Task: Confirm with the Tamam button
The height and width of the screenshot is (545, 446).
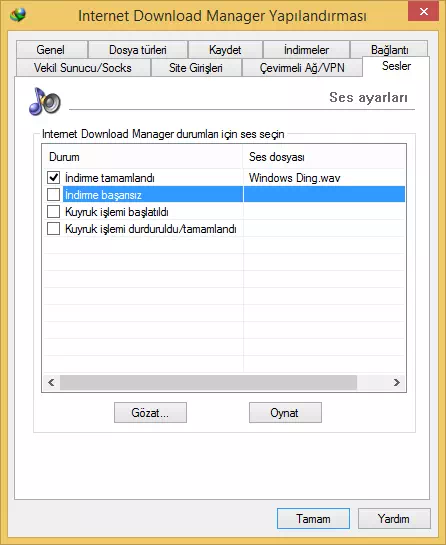Action: (313, 519)
